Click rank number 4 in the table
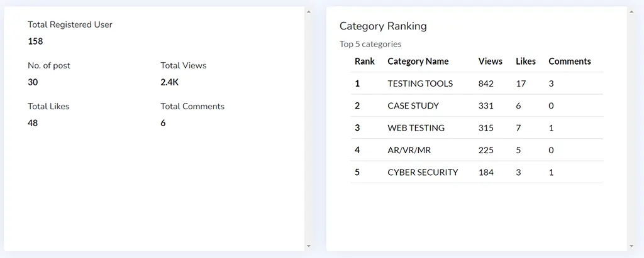Image resolution: width=644 pixels, height=258 pixels. click(357, 150)
